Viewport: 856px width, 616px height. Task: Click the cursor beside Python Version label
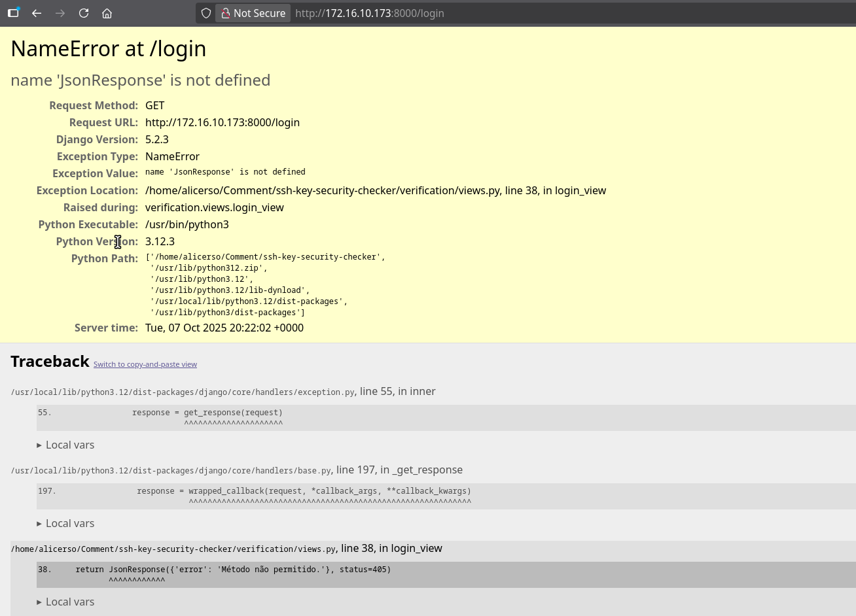click(x=118, y=241)
